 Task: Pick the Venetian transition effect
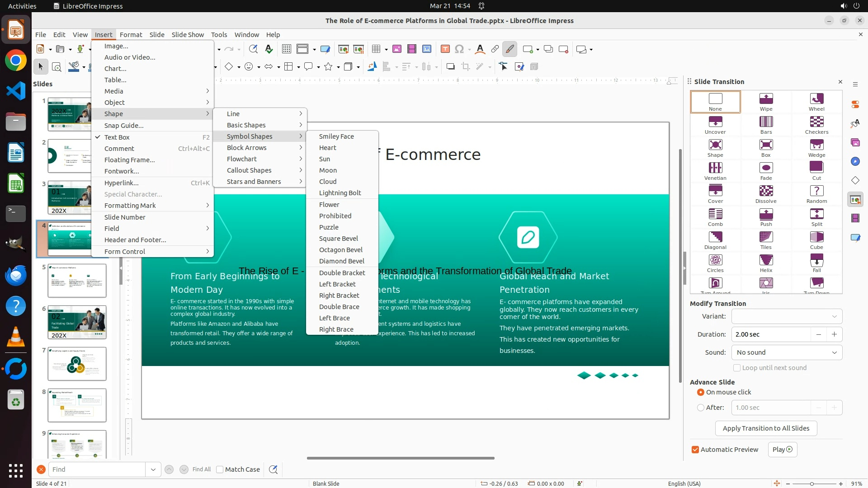click(x=715, y=168)
